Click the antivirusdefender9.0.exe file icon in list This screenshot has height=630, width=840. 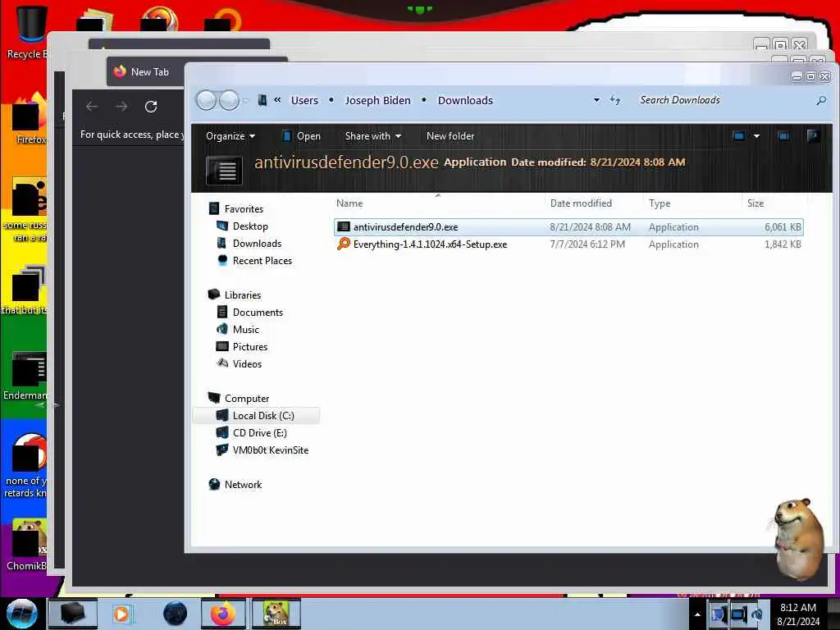344,227
